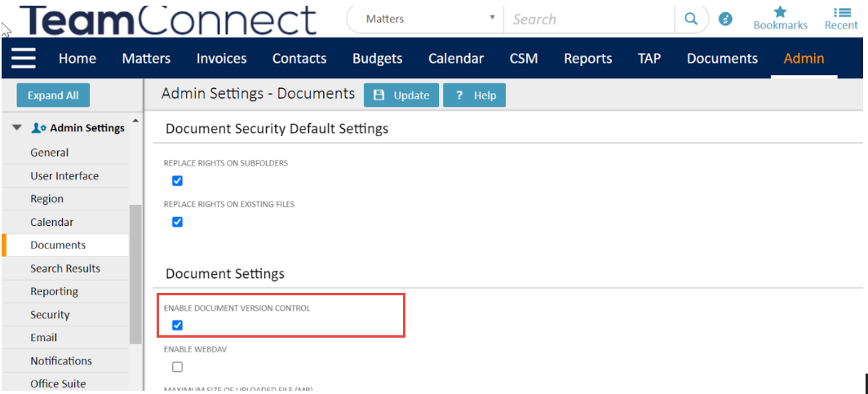Select General in the sidebar

tap(65, 153)
